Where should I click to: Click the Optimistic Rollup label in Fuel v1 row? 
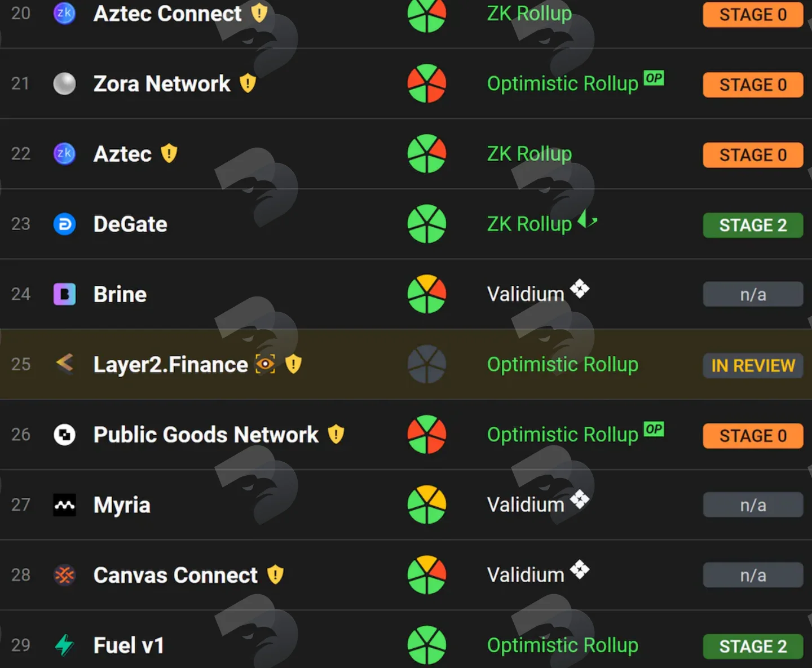[563, 645]
